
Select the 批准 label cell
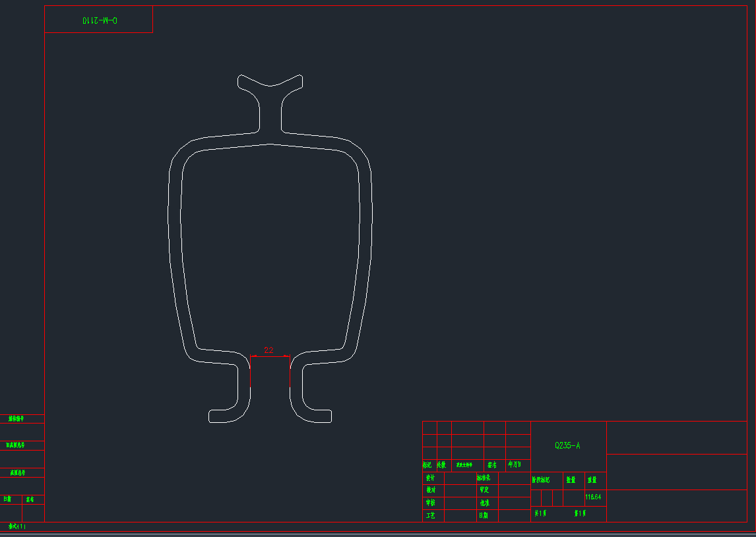[x=484, y=503]
